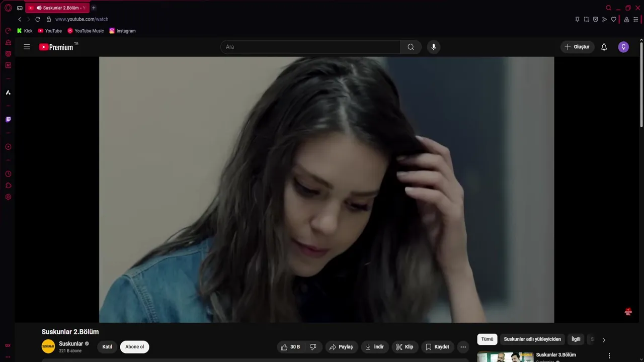Click the playing video frame
Viewport: 644px width, 362px height.
(x=327, y=190)
